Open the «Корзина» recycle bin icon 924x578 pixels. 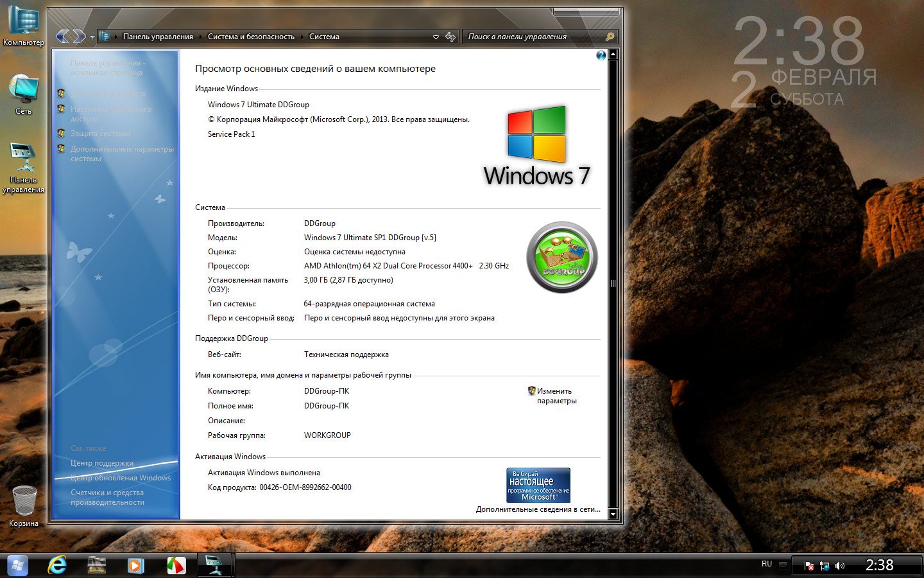click(24, 506)
